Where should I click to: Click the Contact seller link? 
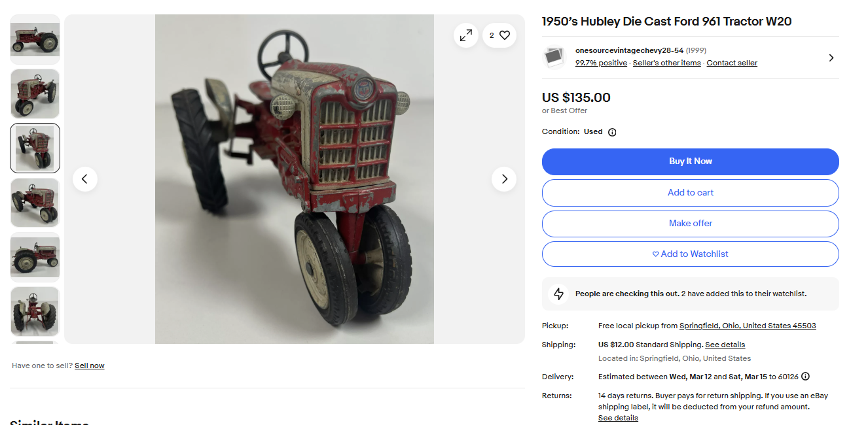coord(732,63)
